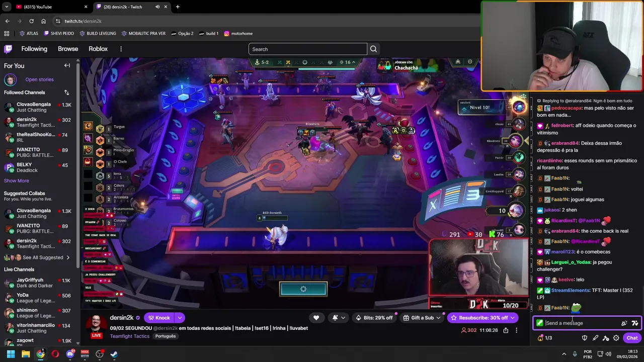Open stream more options below Resubscribe
The height and width of the screenshot is (362, 644).
(x=516, y=330)
